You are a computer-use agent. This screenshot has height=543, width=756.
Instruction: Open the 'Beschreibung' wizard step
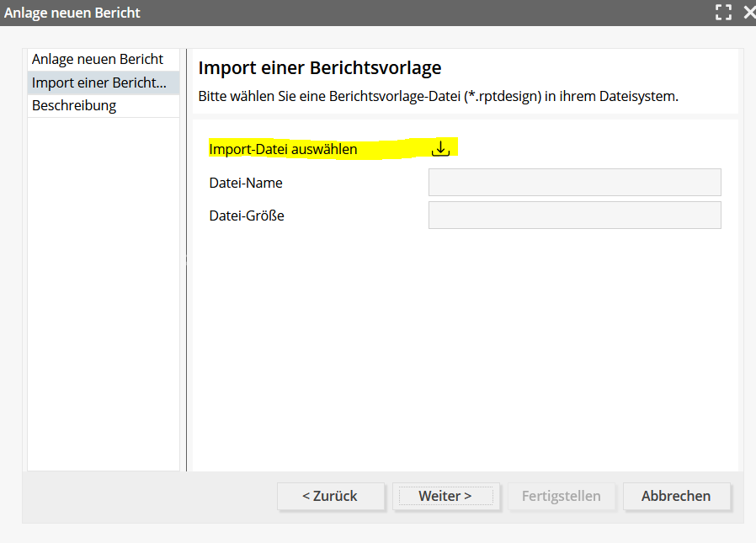(104, 105)
